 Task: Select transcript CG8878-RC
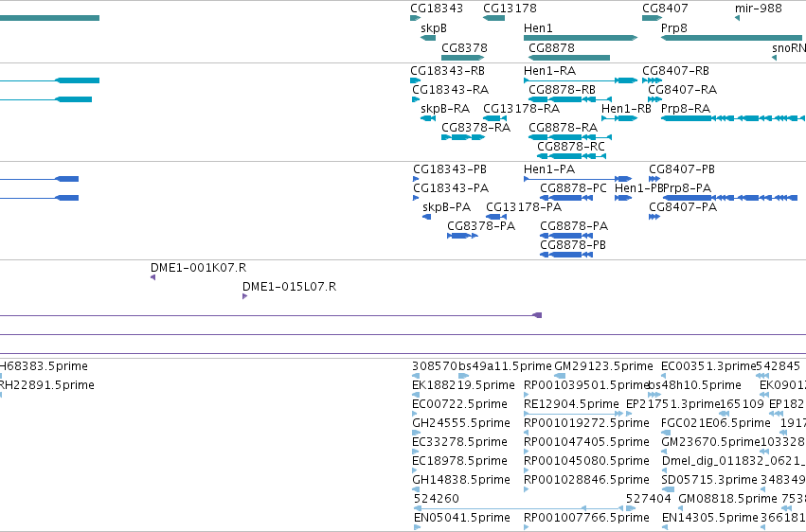[x=571, y=147]
